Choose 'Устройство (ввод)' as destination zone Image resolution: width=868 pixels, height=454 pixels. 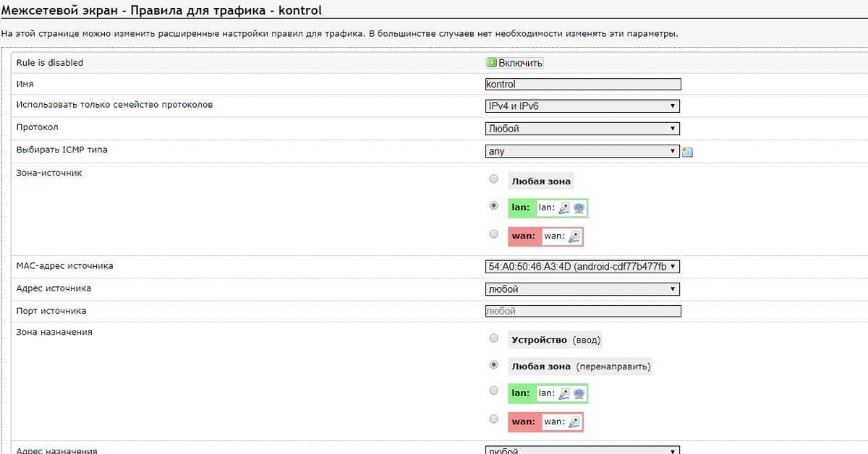click(x=494, y=338)
